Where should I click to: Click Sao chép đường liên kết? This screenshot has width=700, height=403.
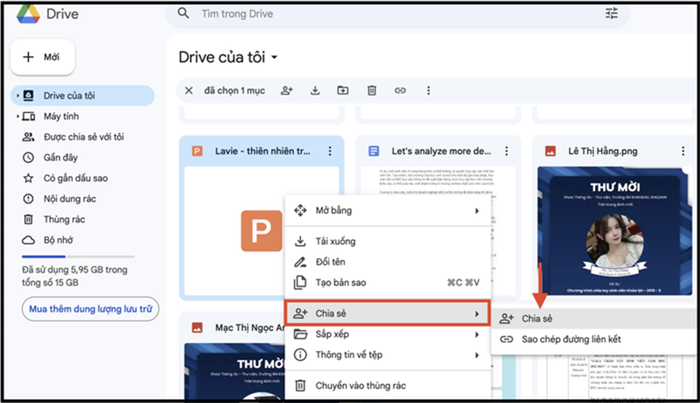[x=594, y=339]
